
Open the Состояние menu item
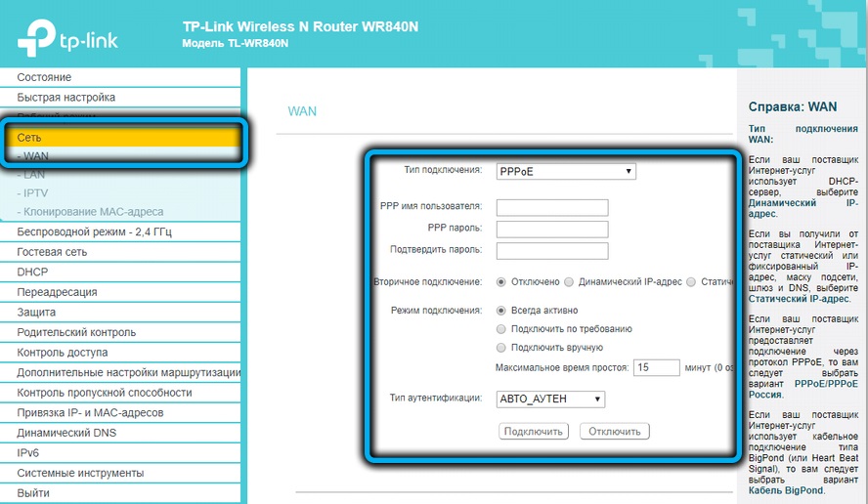click(x=120, y=77)
